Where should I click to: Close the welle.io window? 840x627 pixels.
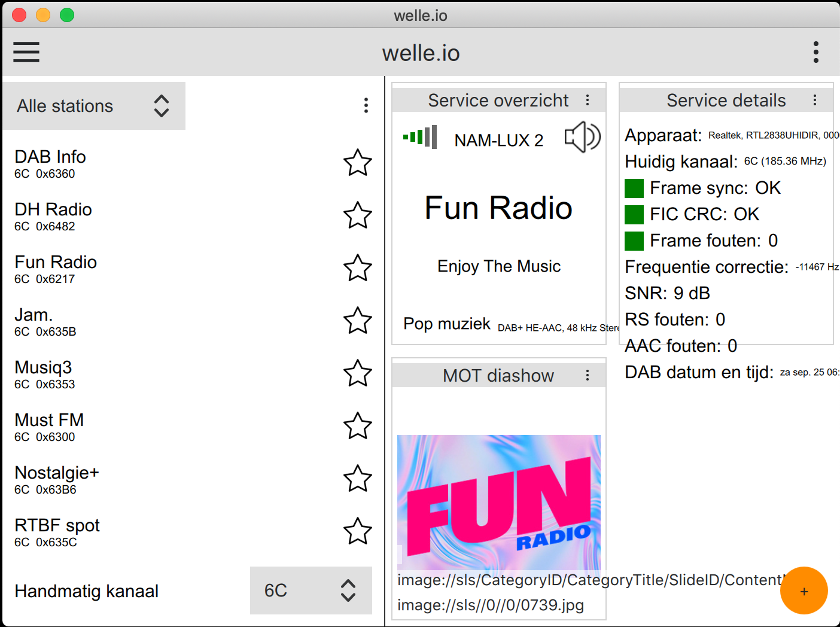(x=19, y=15)
